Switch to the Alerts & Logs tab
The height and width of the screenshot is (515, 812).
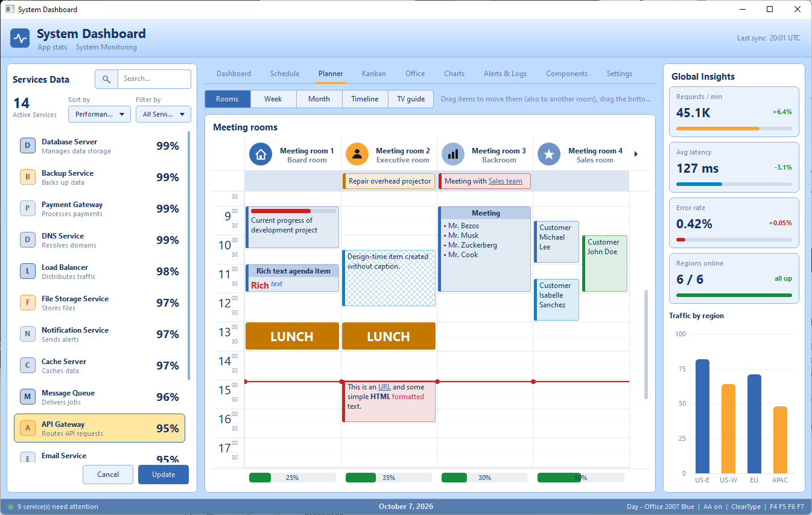click(506, 74)
